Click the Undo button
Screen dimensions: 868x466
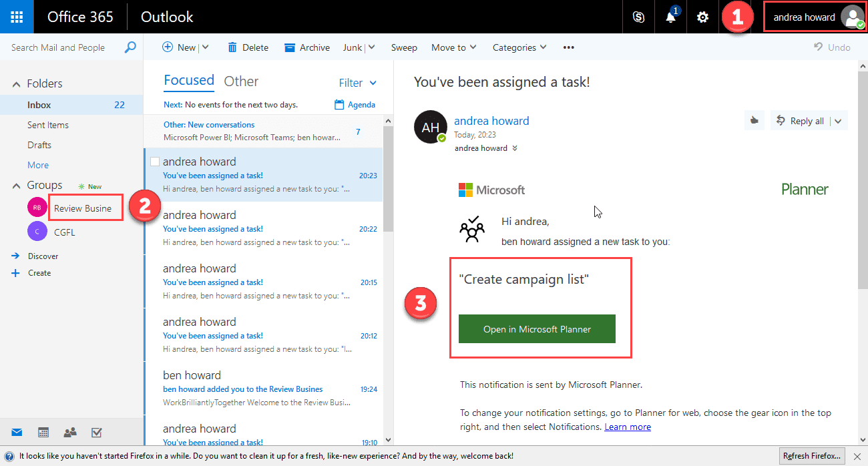(832, 47)
